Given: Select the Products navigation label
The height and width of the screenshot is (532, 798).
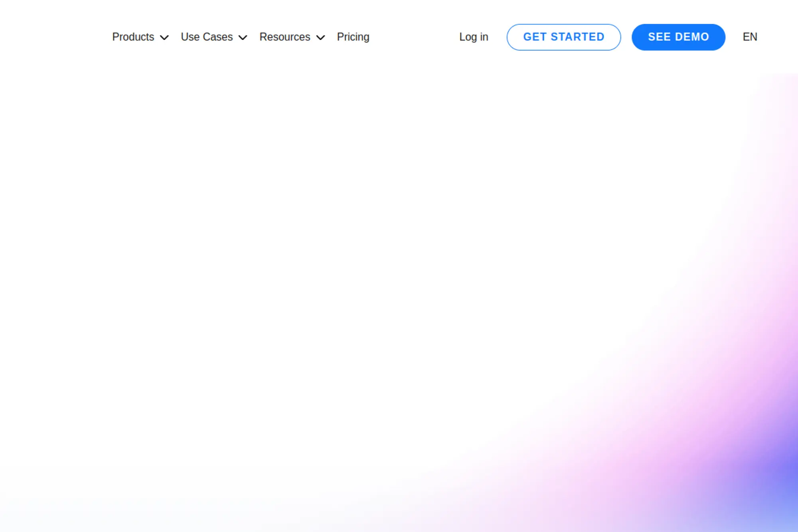Looking at the screenshot, I should [x=133, y=37].
